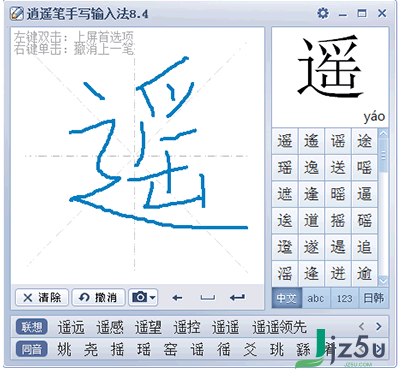Insert a space with the space-bar icon
The width and height of the screenshot is (398, 369).
tap(208, 298)
